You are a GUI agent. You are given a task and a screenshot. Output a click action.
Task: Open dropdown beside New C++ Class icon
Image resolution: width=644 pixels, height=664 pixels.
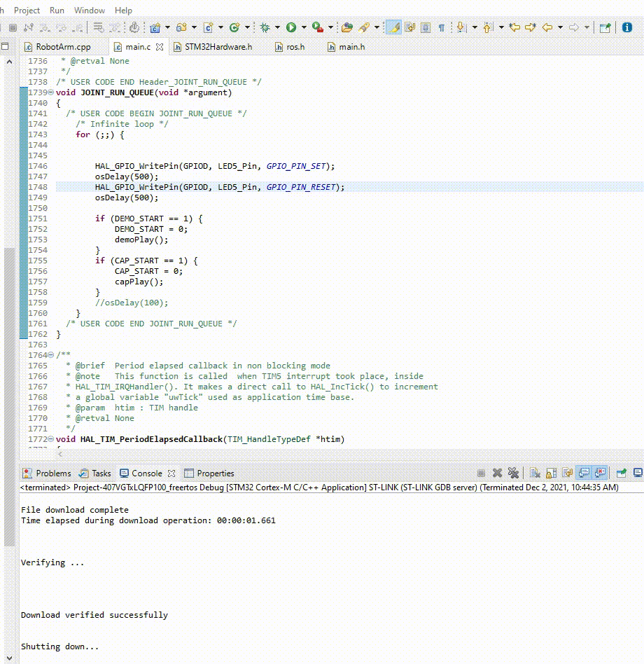(x=248, y=28)
